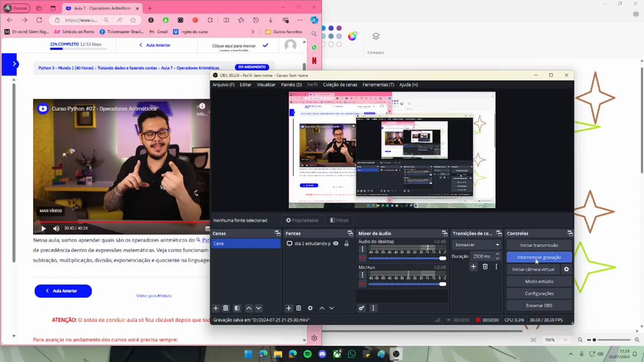Open virtual camera settings gear
Image resolution: width=644 pixels, height=362 pixels.
566,269
